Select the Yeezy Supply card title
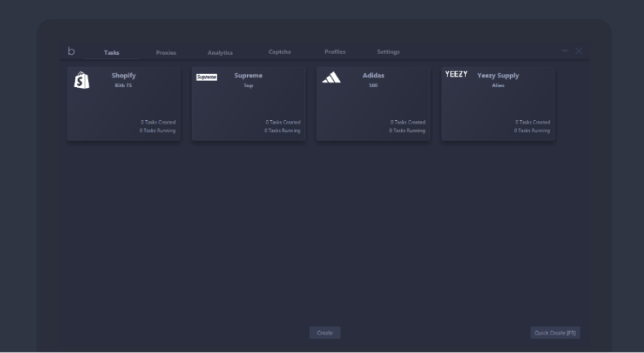This screenshot has height=353, width=644. point(498,76)
